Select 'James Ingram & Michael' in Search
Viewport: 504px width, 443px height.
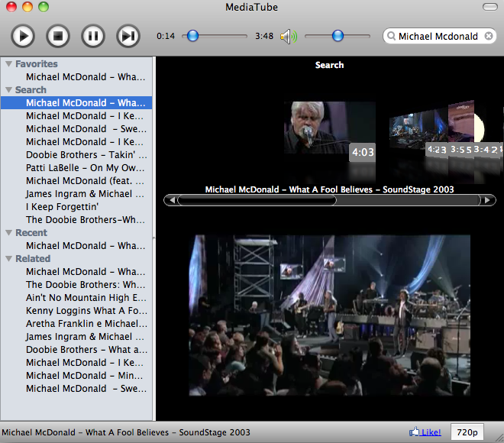76,194
